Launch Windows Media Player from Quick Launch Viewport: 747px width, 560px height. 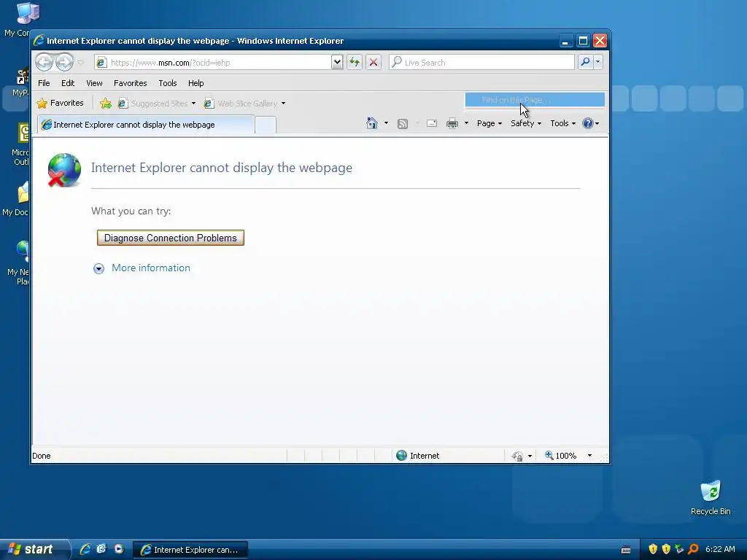(119, 549)
